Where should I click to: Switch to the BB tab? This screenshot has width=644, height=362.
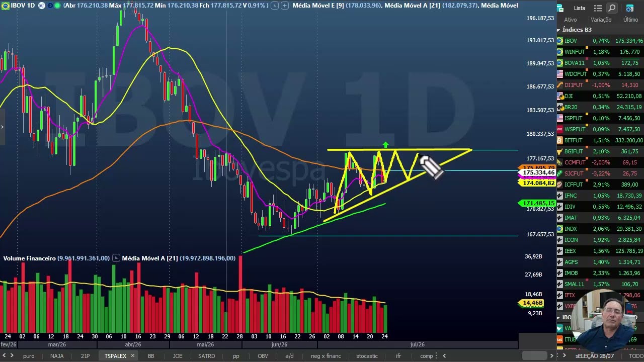151,356
